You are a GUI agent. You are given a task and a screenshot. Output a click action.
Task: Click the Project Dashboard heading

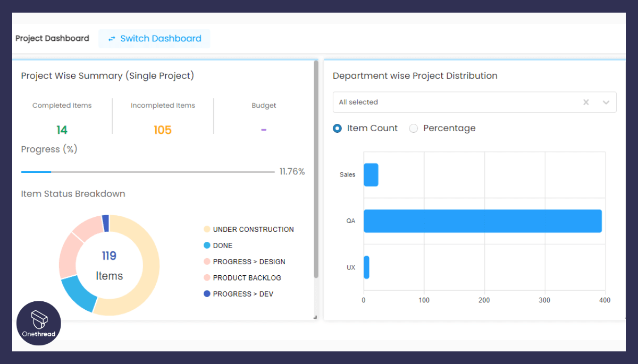52,38
